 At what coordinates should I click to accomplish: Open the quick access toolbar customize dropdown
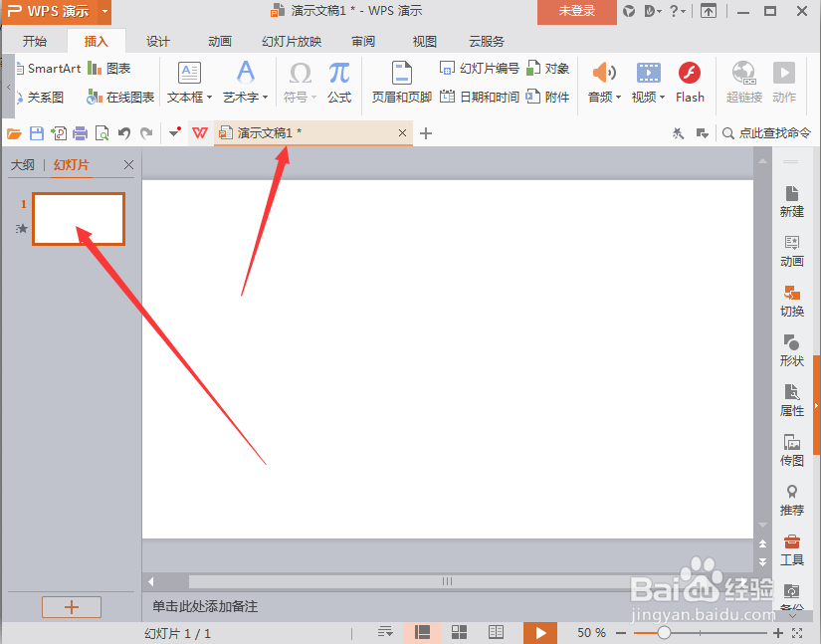pos(175,132)
